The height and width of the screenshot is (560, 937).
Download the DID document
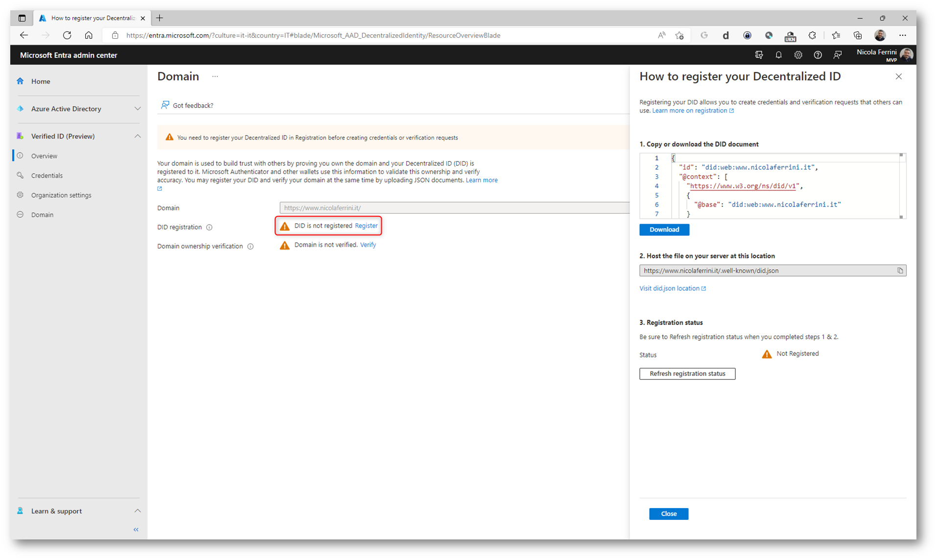point(664,230)
